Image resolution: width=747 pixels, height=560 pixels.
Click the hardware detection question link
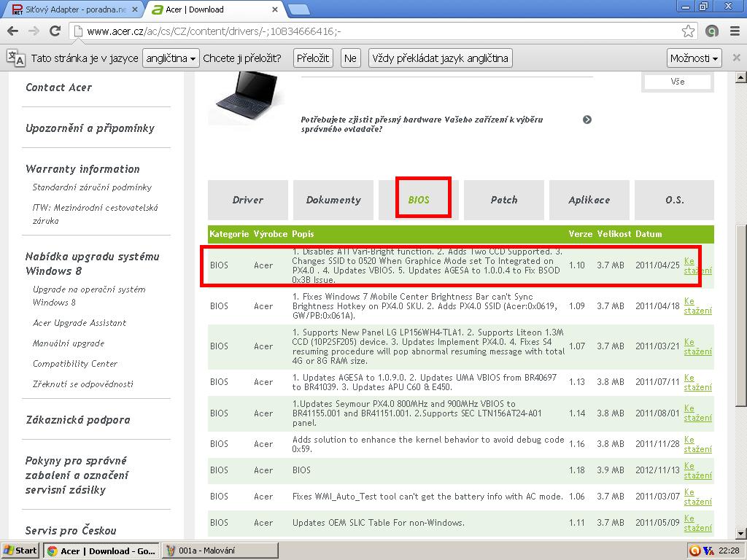point(422,124)
